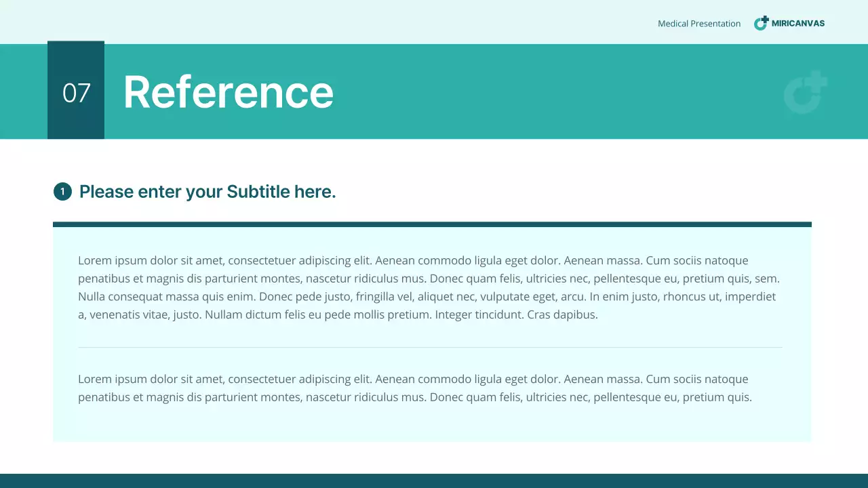Select the second Lorem ipsum paragraph's opening line
Viewport: 868px width, 488px height.
click(413, 379)
